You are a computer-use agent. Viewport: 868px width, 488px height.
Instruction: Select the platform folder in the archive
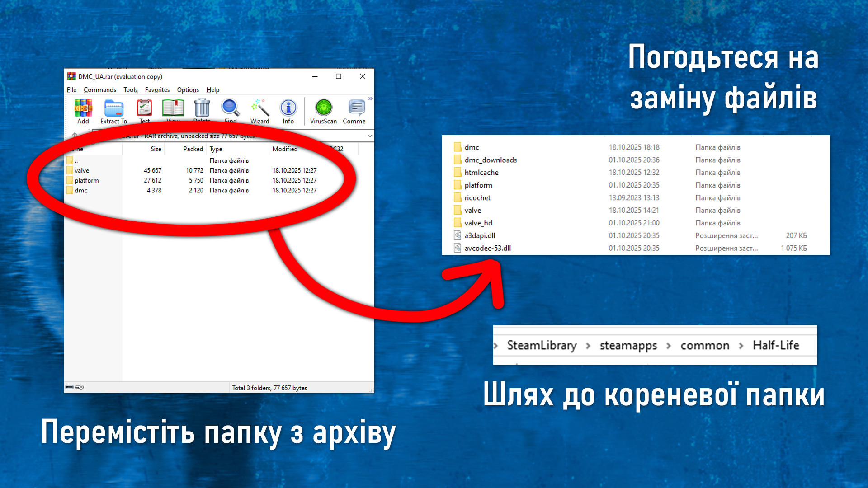(x=86, y=181)
